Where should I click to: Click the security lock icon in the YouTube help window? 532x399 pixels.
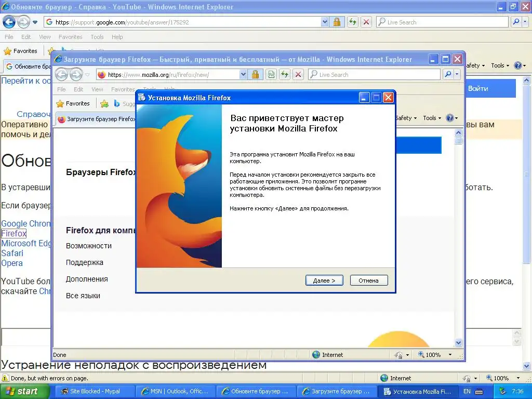337,22
